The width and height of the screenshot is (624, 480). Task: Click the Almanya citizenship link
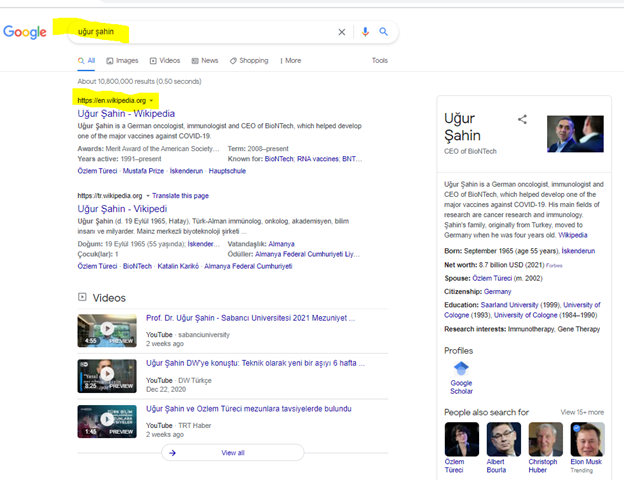point(281,244)
